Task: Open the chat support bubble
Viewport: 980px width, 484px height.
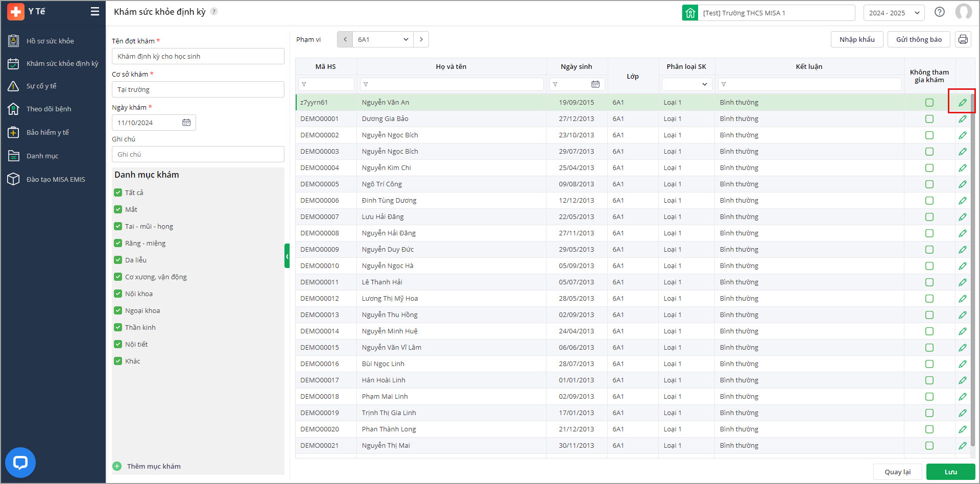Action: [x=20, y=463]
